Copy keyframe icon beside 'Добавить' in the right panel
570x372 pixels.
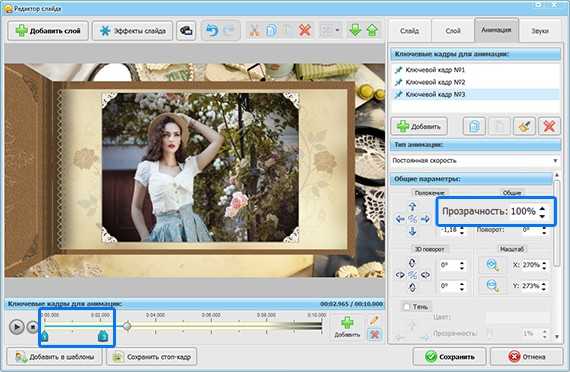[x=474, y=127]
